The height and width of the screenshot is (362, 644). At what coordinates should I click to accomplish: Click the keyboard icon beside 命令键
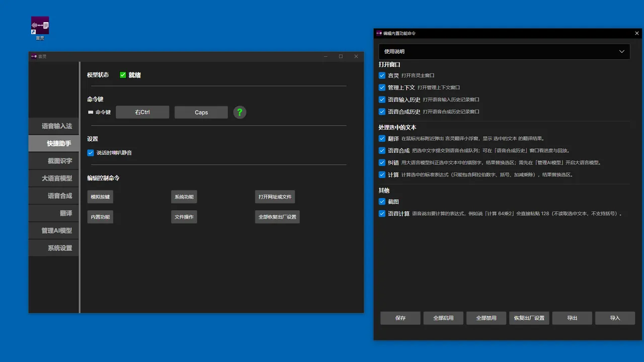click(x=91, y=112)
